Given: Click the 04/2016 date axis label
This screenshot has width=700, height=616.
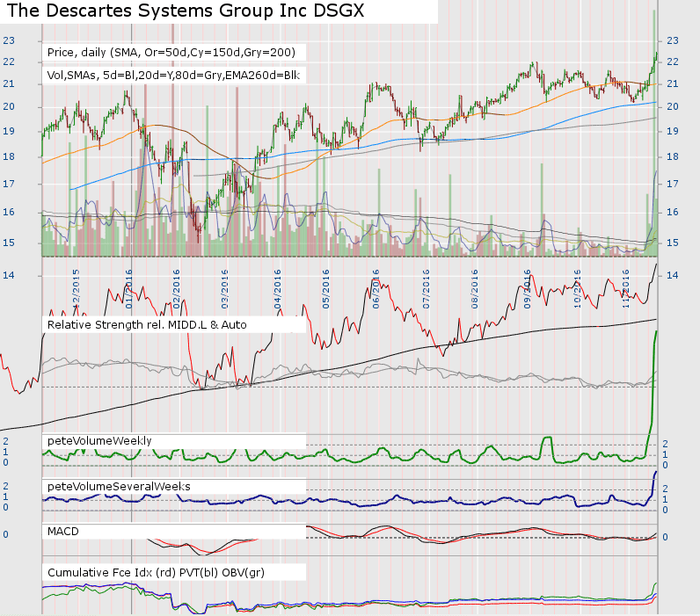Looking at the screenshot, I should coord(278,288).
